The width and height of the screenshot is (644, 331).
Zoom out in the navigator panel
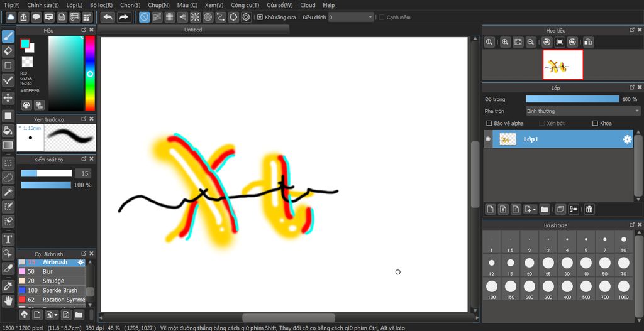coord(531,42)
